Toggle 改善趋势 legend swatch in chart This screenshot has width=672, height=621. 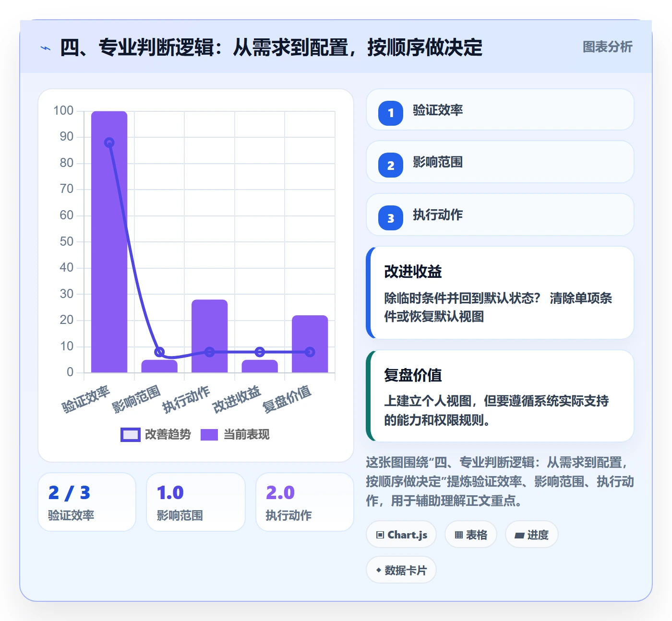pos(130,434)
